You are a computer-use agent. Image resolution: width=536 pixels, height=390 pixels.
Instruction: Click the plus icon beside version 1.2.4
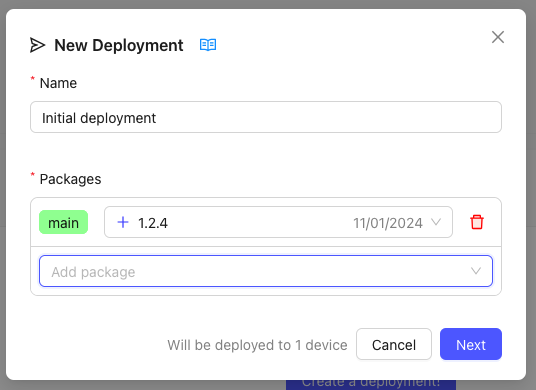pos(123,222)
